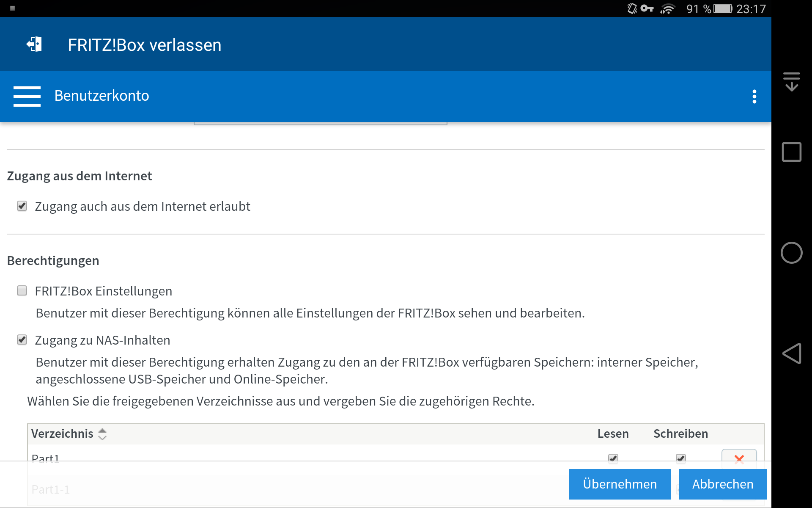Tap the 91 % battery percentage
812x508 pixels.
point(699,9)
